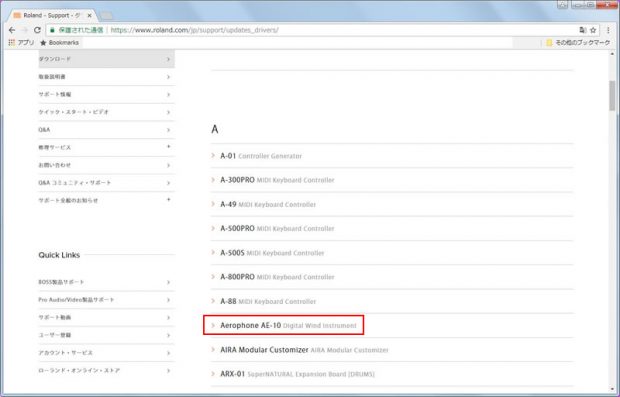The height and width of the screenshot is (397, 620).
Task: Click the browser forward arrow
Action: [25, 30]
